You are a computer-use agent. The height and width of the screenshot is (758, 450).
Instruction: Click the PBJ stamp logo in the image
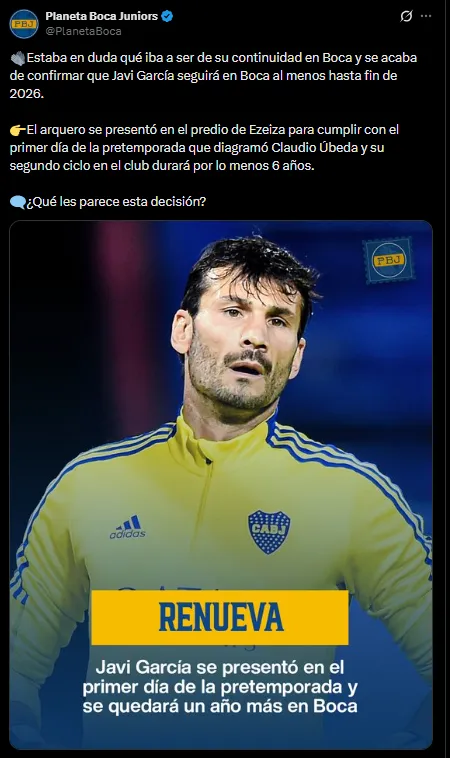point(389,260)
